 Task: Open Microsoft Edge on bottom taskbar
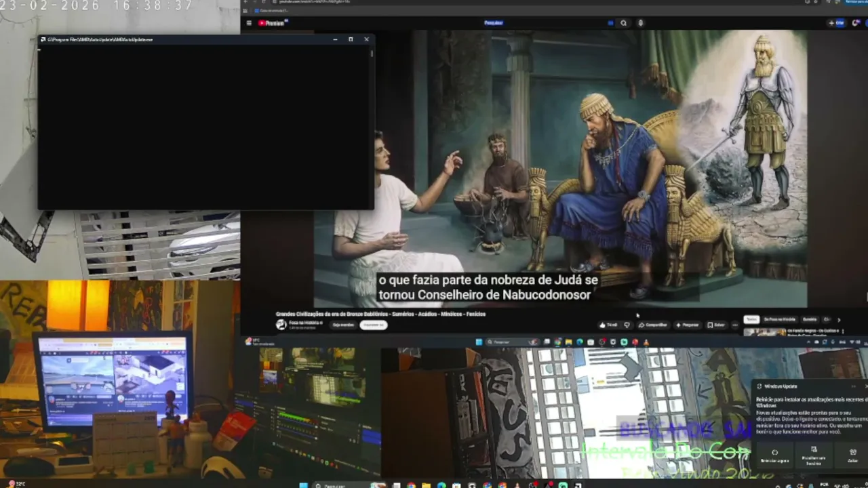pos(441,485)
